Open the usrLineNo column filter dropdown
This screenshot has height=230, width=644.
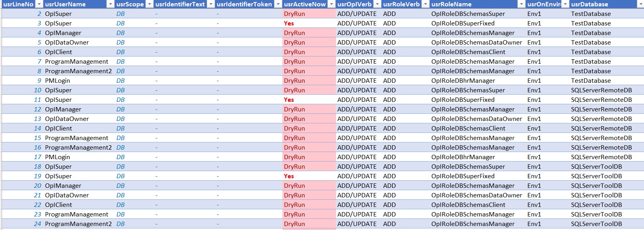(x=39, y=4)
